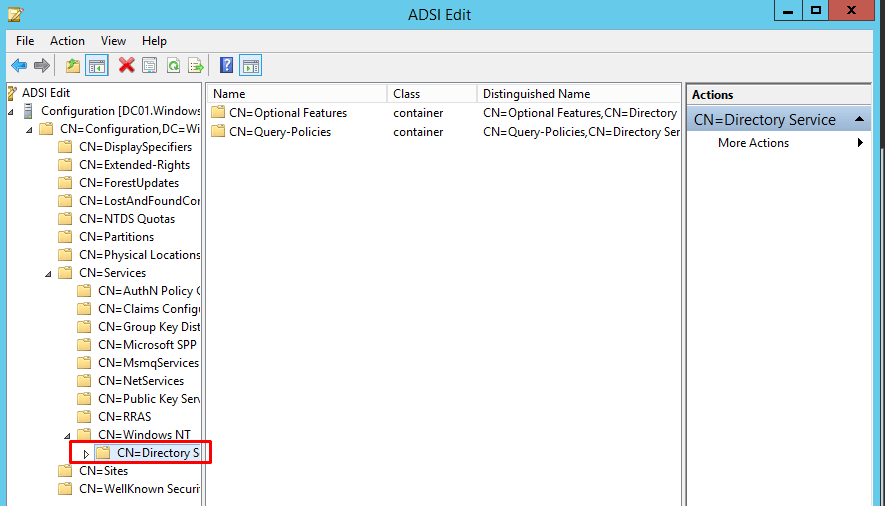Select CN=Microsoft SPP tree item
Viewport: 885px width, 506px height.
tap(147, 345)
